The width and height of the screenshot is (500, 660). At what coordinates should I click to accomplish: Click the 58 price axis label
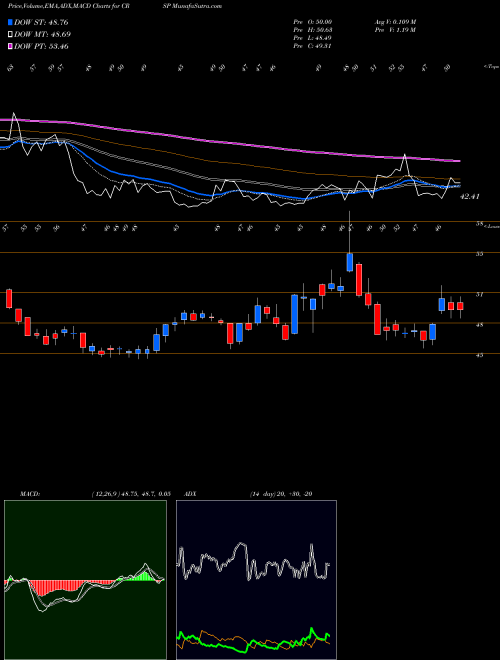(x=479, y=224)
